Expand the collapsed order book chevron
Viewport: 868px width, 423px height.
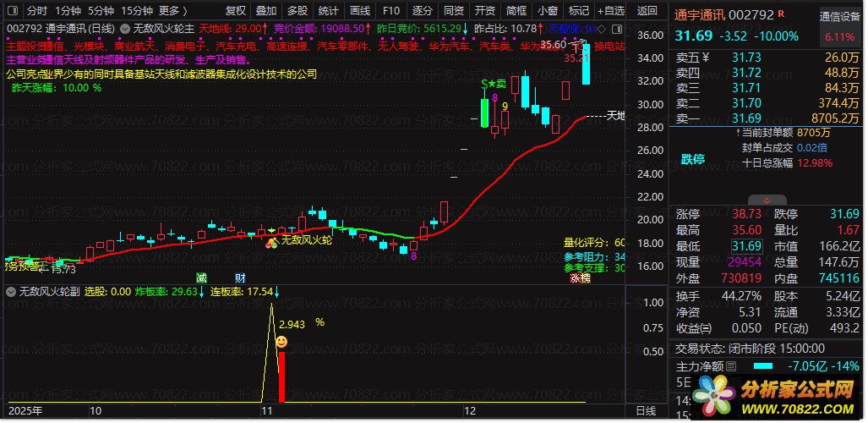[767, 201]
